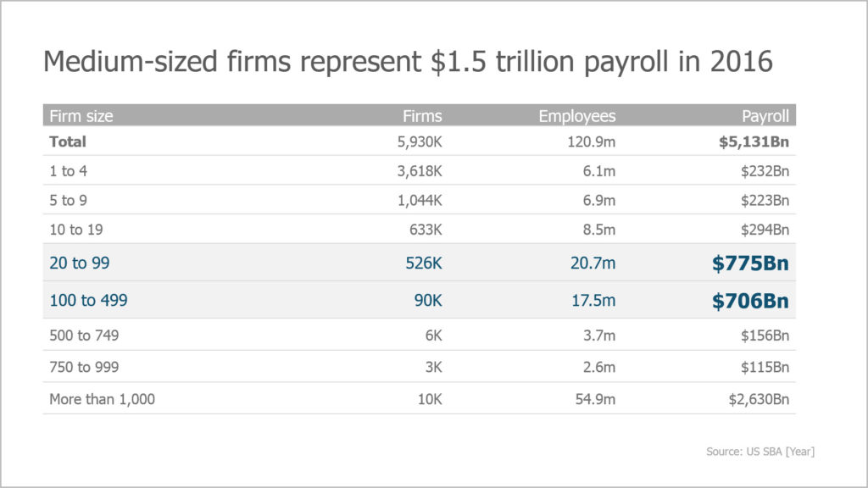868x488 pixels.
Task: Select the Payroll column header
Action: tap(765, 116)
